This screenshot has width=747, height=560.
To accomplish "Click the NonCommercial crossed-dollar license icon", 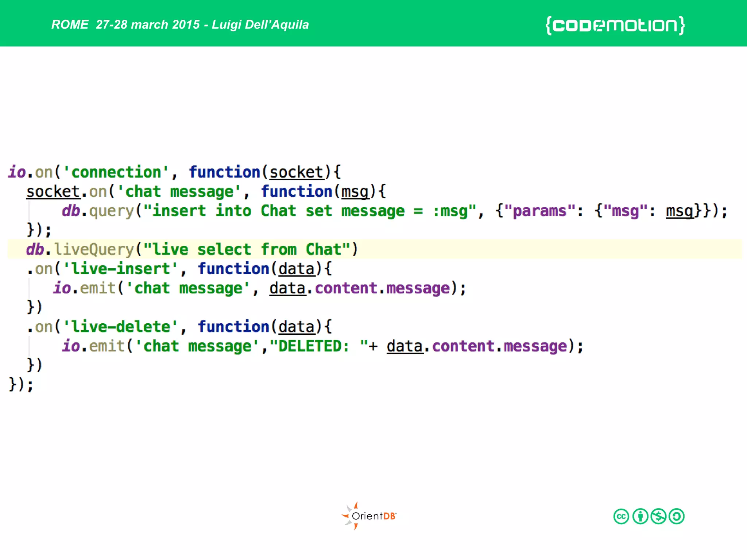I will 658,517.
